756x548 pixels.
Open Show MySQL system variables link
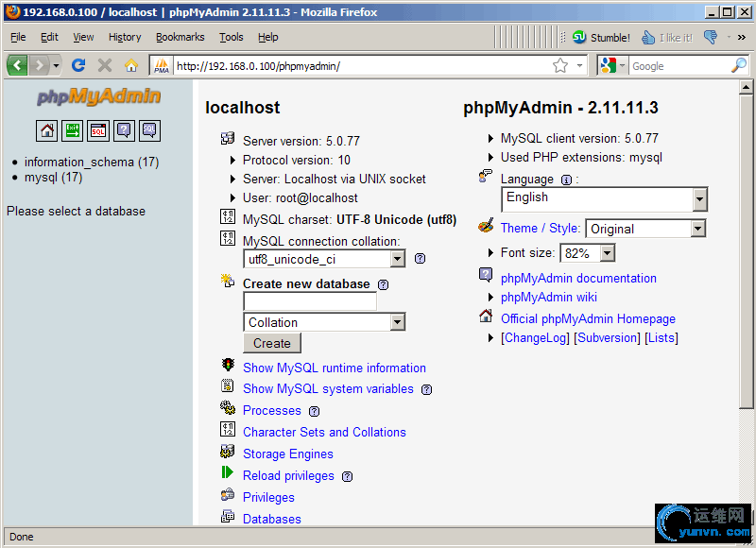(328, 389)
